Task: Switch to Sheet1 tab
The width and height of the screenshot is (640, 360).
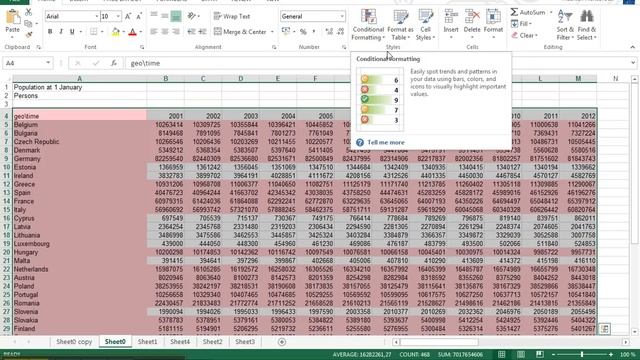Action: pyautogui.click(x=147, y=342)
